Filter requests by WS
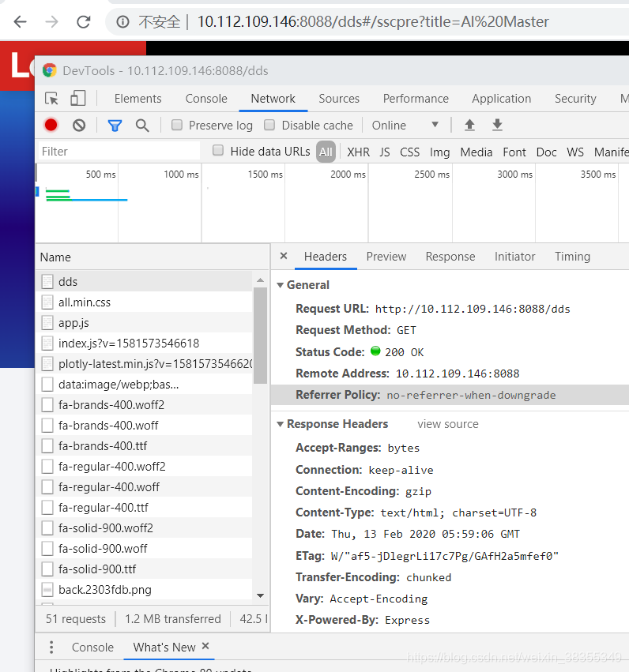 (575, 152)
